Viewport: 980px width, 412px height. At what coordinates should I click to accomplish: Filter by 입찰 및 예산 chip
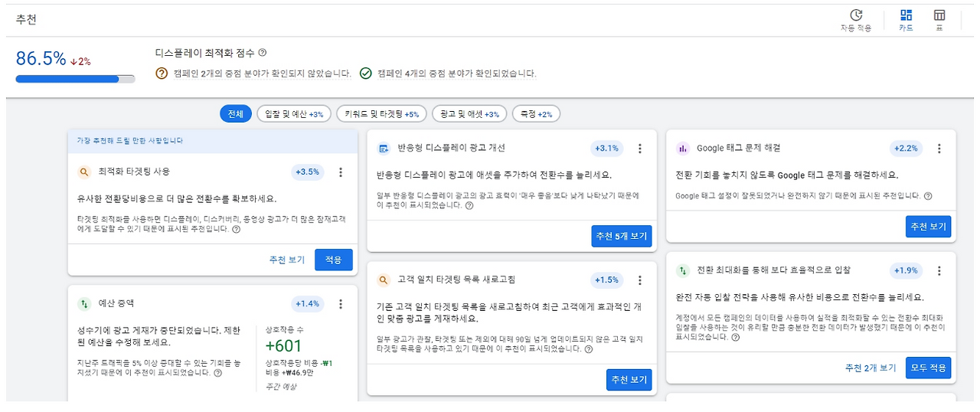tap(293, 114)
